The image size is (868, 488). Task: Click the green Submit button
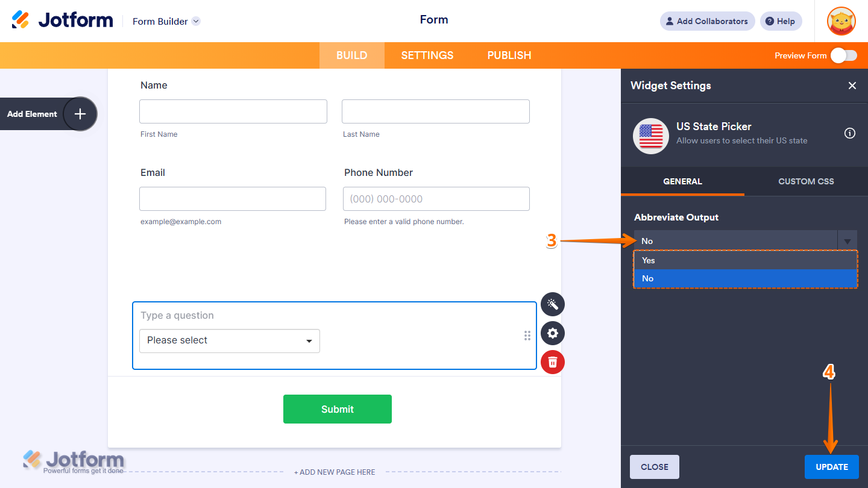[x=337, y=409]
